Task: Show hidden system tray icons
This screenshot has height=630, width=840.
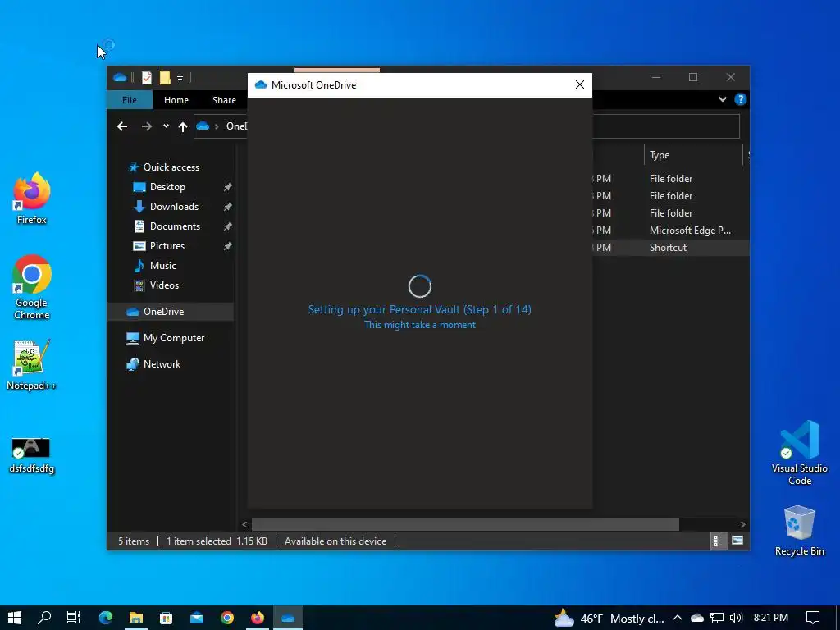Action: coord(677,618)
